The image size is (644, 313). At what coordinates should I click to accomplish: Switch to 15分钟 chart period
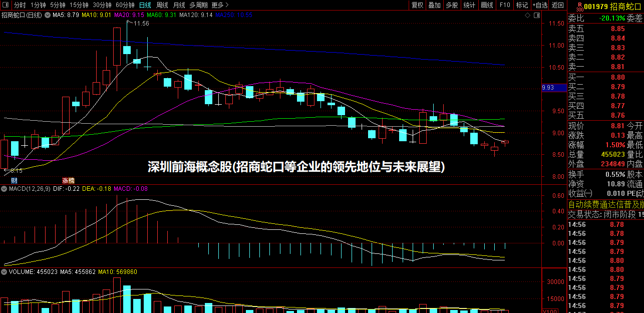point(79,5)
